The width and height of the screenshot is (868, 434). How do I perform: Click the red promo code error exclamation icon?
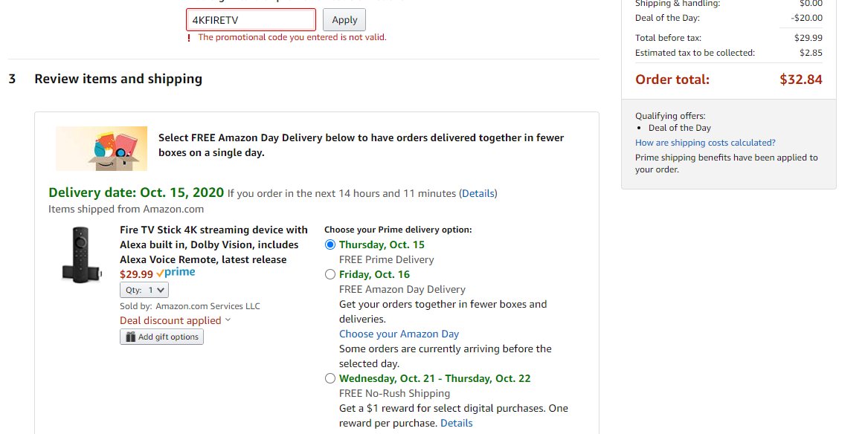[189, 38]
